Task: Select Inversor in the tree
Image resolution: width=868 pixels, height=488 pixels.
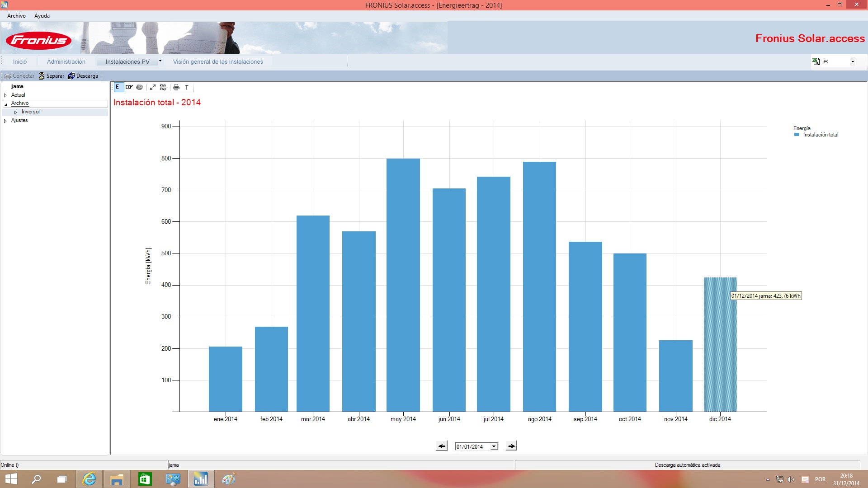Action: (x=31, y=112)
